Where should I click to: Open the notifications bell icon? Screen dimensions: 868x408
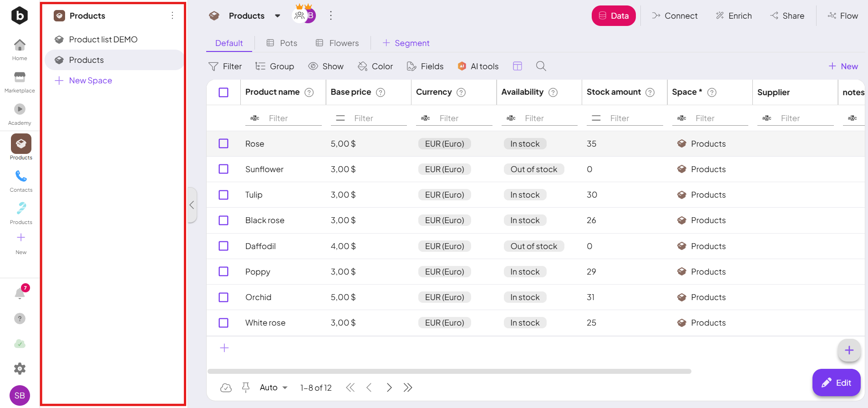[x=20, y=293]
